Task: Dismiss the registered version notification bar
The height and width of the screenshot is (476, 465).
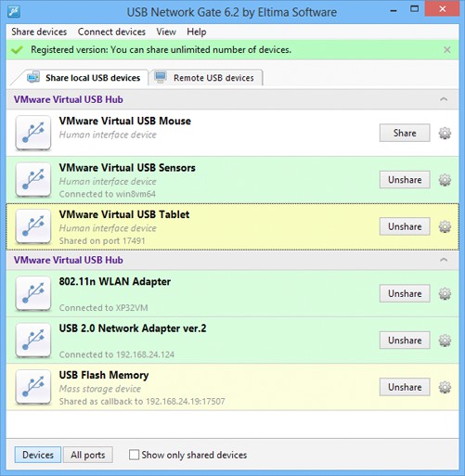Action: click(447, 50)
